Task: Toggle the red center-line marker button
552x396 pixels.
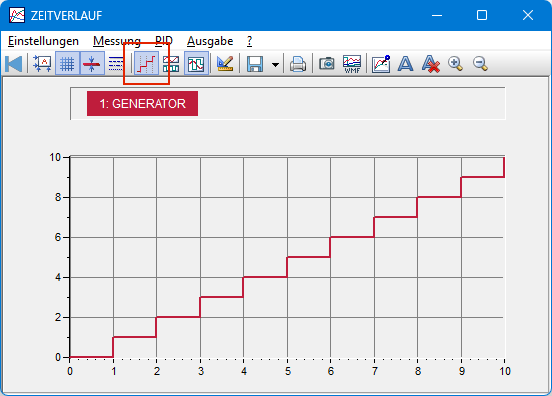Action: 92,64
